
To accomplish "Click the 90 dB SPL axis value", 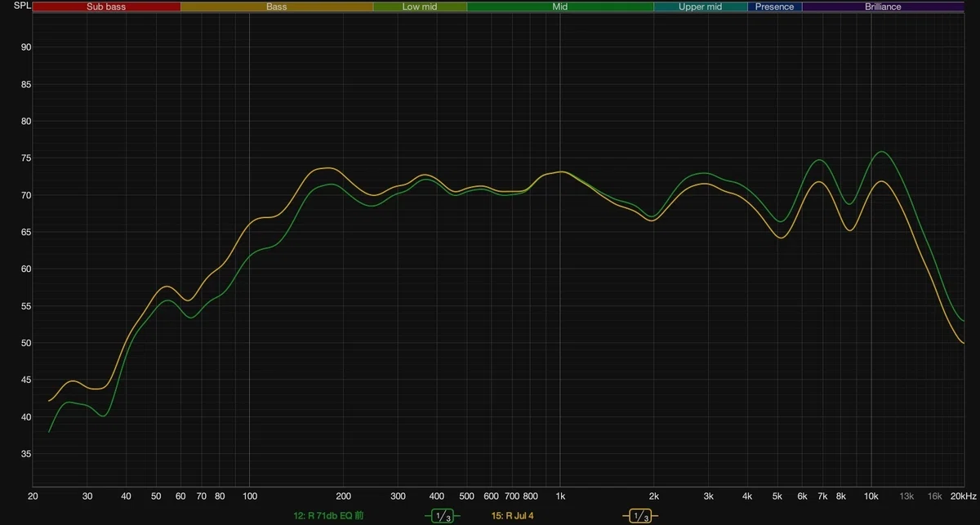I will click(x=26, y=47).
